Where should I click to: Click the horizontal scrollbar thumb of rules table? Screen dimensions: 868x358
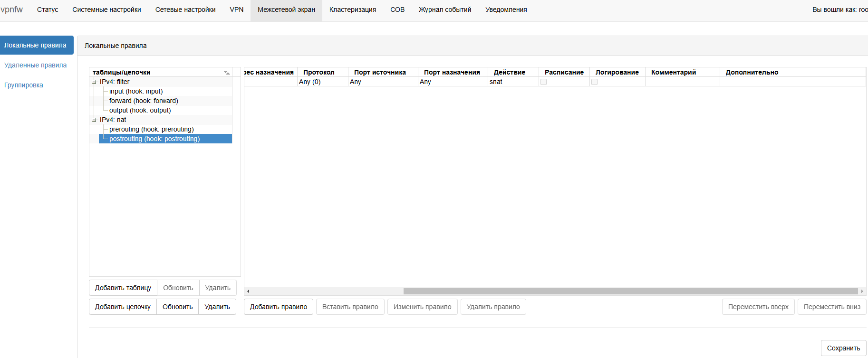[630, 292]
